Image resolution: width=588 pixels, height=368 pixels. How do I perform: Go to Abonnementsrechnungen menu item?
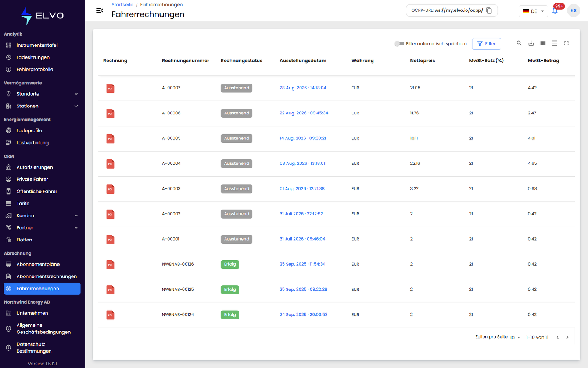tap(42, 277)
